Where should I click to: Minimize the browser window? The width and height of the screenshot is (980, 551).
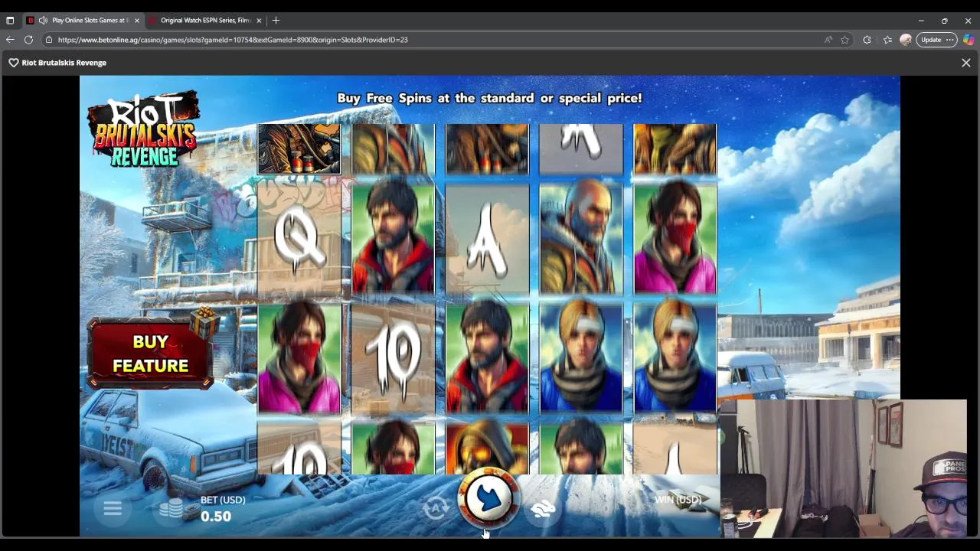coord(921,21)
